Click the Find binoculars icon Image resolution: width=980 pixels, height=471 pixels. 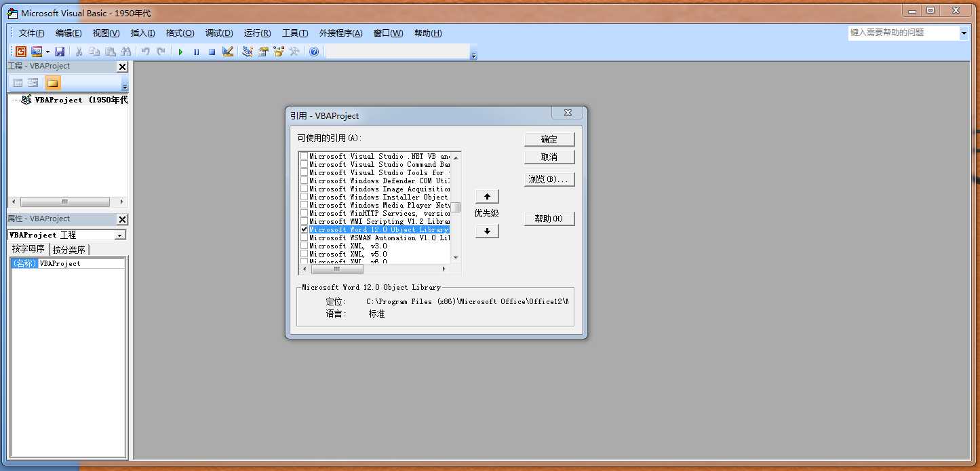pos(125,52)
